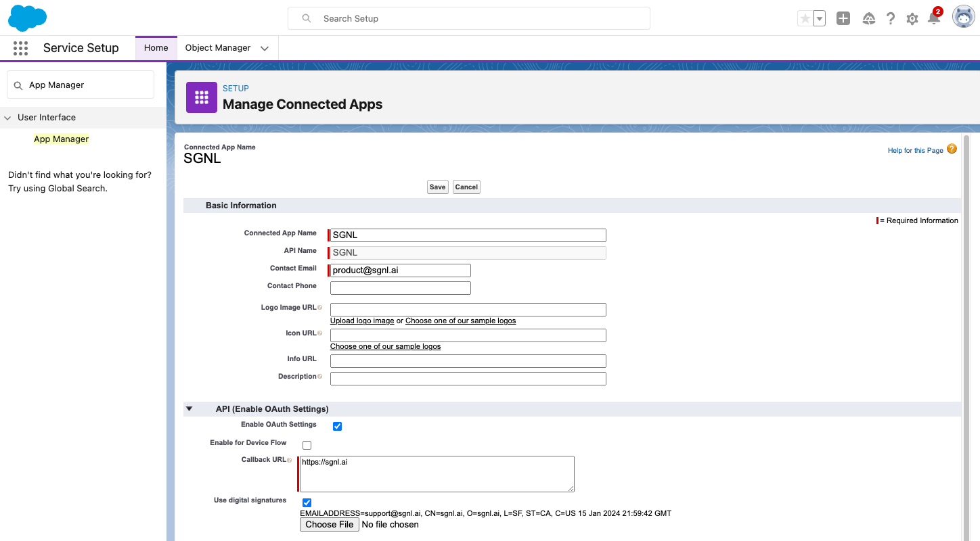This screenshot has width=980, height=541.
Task: Focus the Search Setup field
Action: (469, 18)
